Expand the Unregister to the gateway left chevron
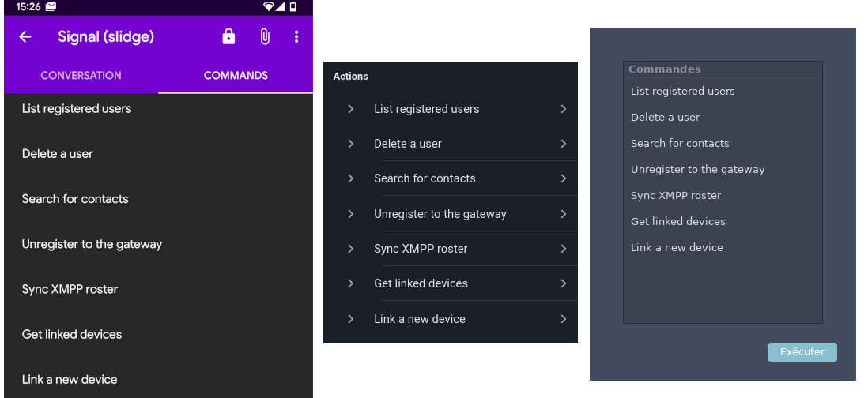 point(350,214)
